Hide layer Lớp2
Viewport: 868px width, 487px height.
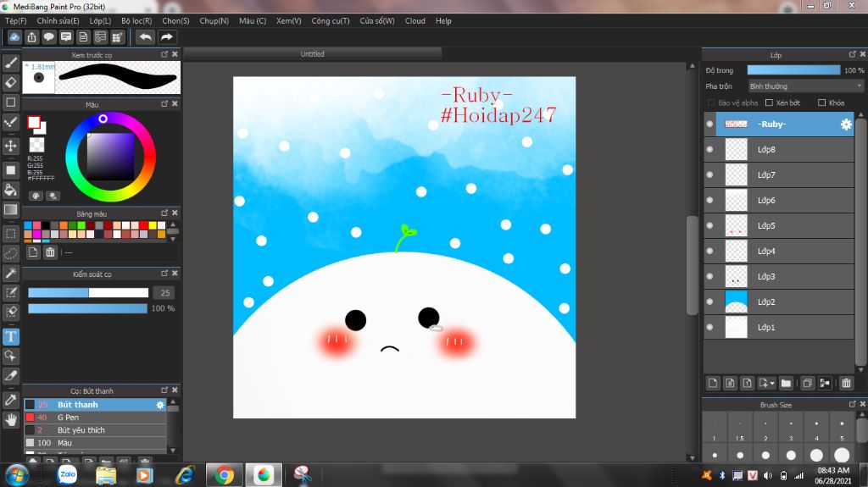coord(709,302)
